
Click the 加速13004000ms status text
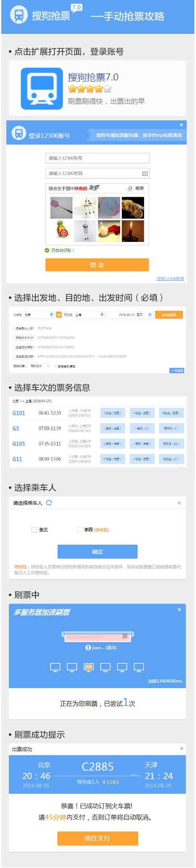pos(165,681)
